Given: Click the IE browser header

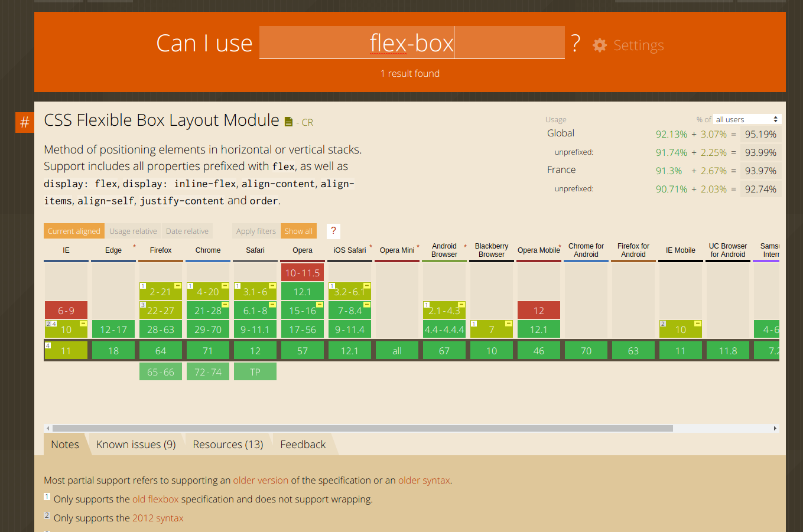Looking at the screenshot, I should coord(66,250).
